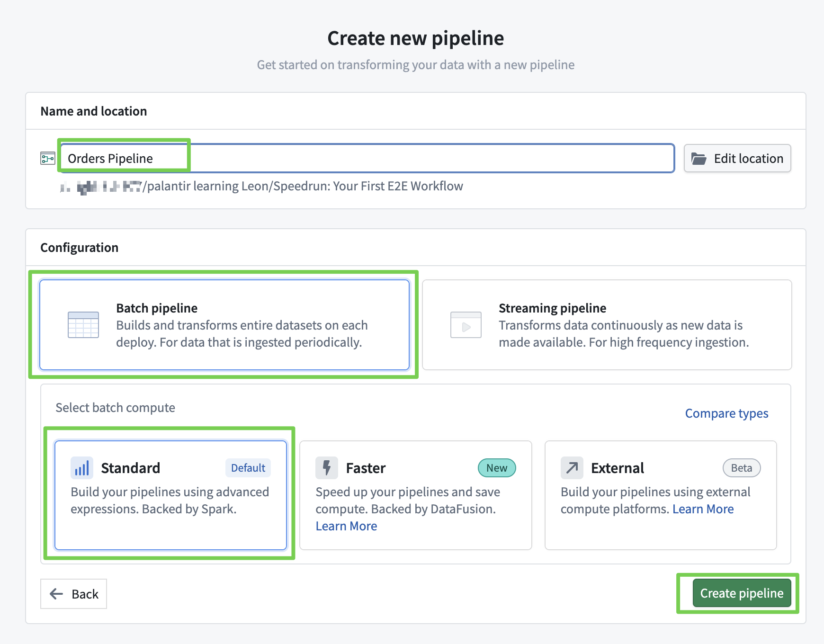
Task: Click the lightning bolt icon next to Faster
Action: click(x=326, y=468)
